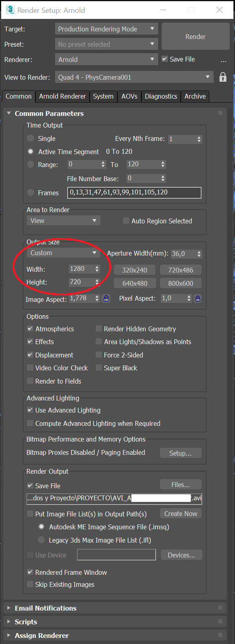Click the Common Parameters rollout grip handle
235x644 pixels.
click(220, 113)
